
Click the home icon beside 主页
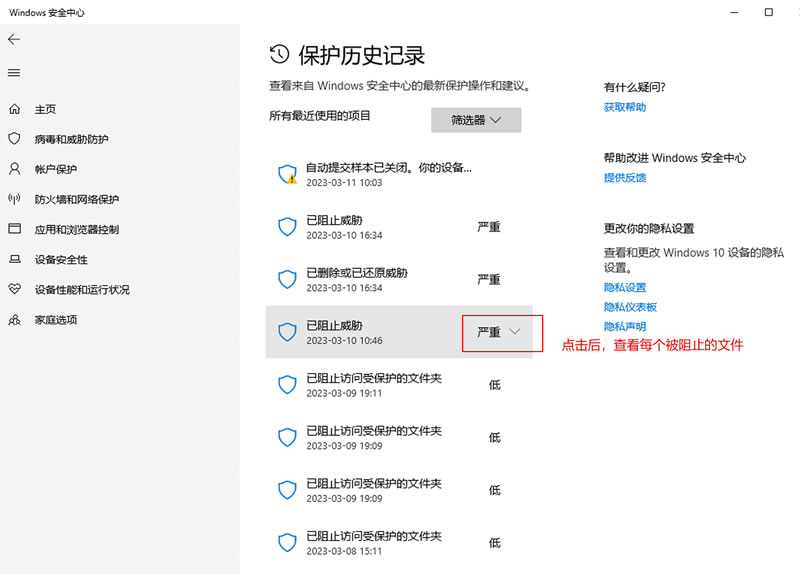[15, 109]
